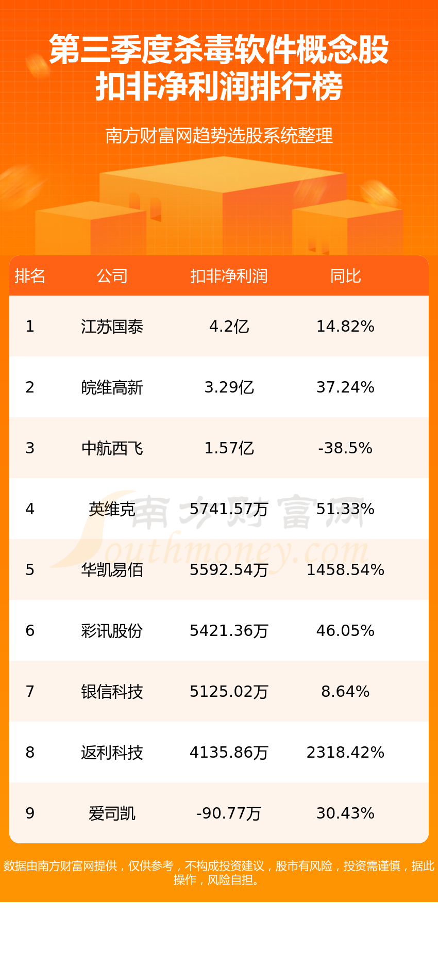Open the 皖维高新 company entry
438x980 pixels.
click(112, 387)
